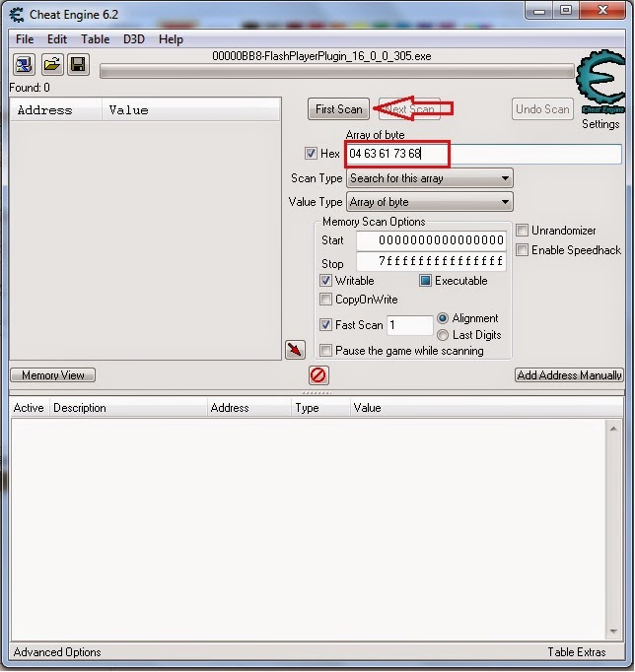Enable the CopyOnWrite checkbox
Viewport: 635px width, 672px height.
pyautogui.click(x=325, y=299)
